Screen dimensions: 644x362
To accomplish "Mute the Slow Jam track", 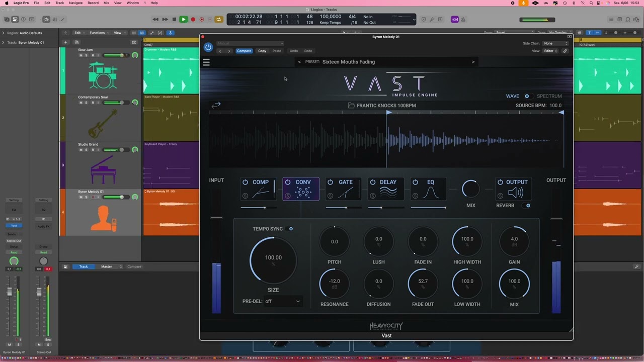I will point(80,55).
